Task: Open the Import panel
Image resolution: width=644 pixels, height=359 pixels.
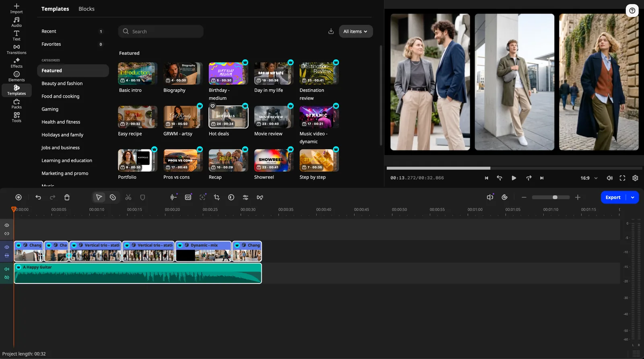Action: click(17, 8)
